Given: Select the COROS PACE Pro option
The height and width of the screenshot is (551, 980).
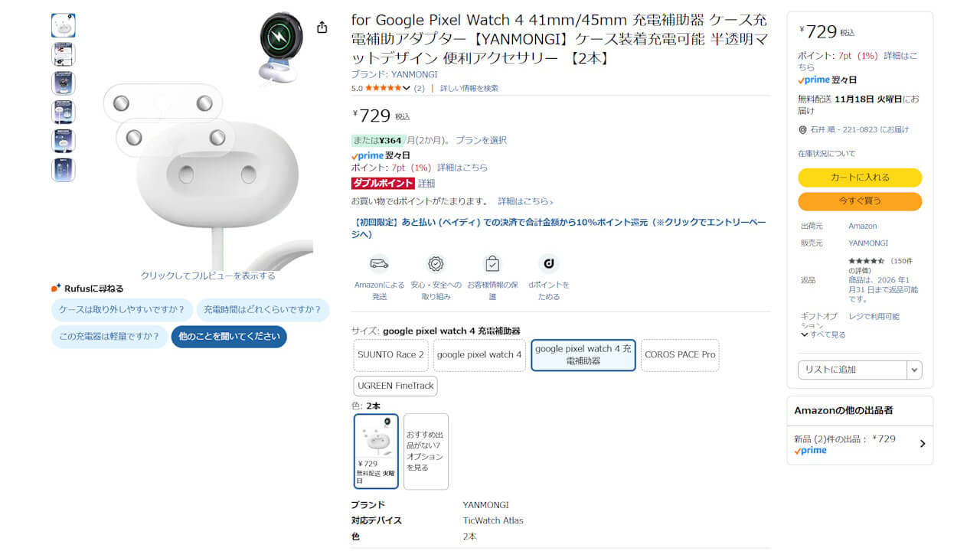Looking at the screenshot, I should tap(679, 355).
